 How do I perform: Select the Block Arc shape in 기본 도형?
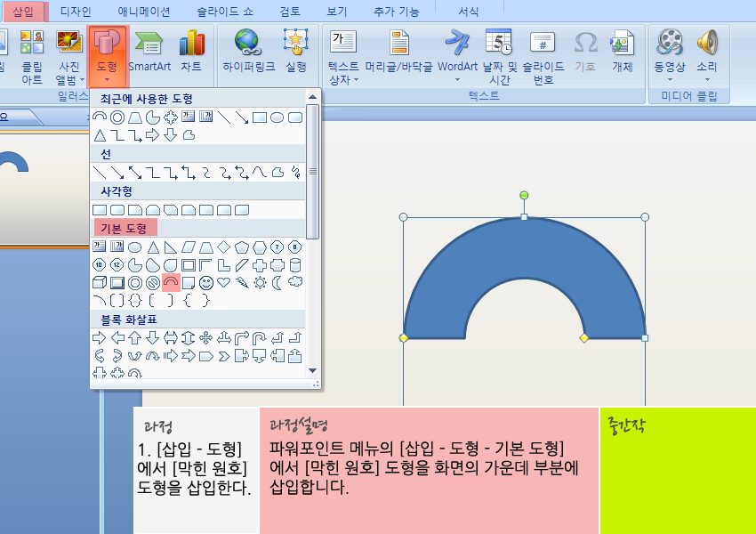171,282
